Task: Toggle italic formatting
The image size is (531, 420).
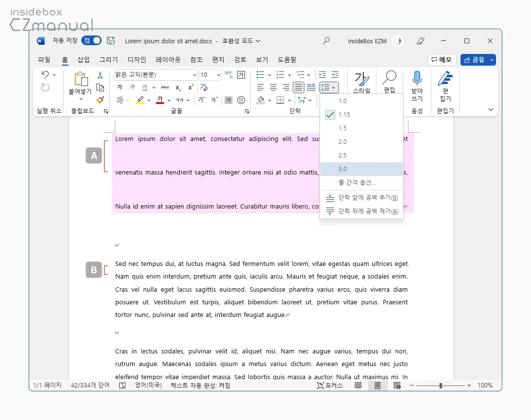Action: coord(132,87)
